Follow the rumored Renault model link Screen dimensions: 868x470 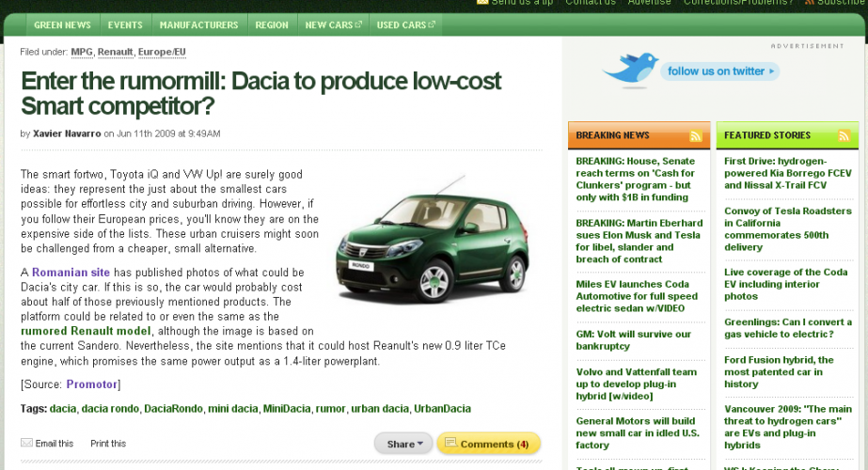(x=86, y=331)
